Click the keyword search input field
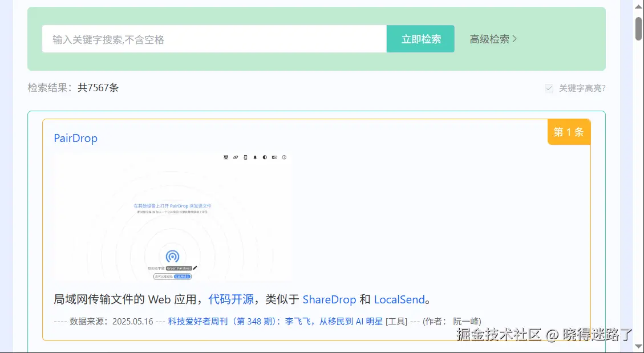644x353 pixels. coord(214,39)
